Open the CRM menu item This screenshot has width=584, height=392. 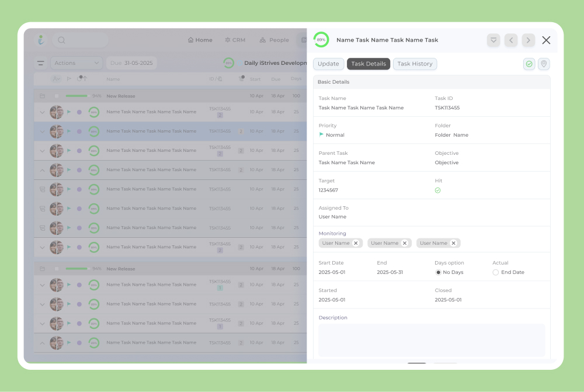pyautogui.click(x=235, y=40)
